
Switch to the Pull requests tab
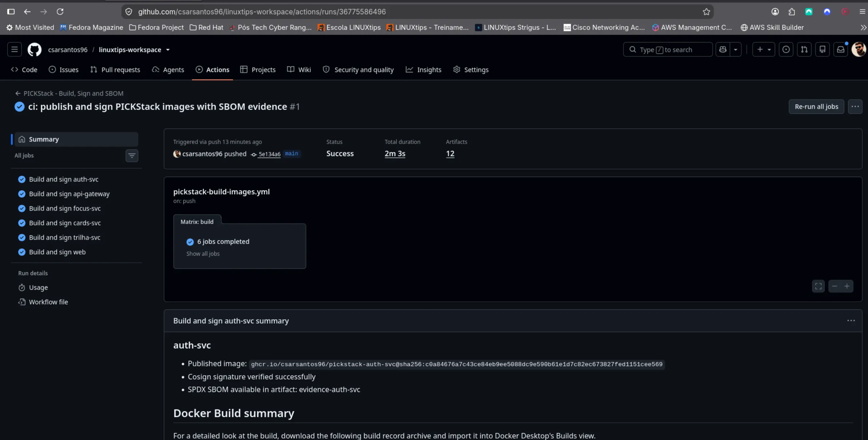coord(115,69)
